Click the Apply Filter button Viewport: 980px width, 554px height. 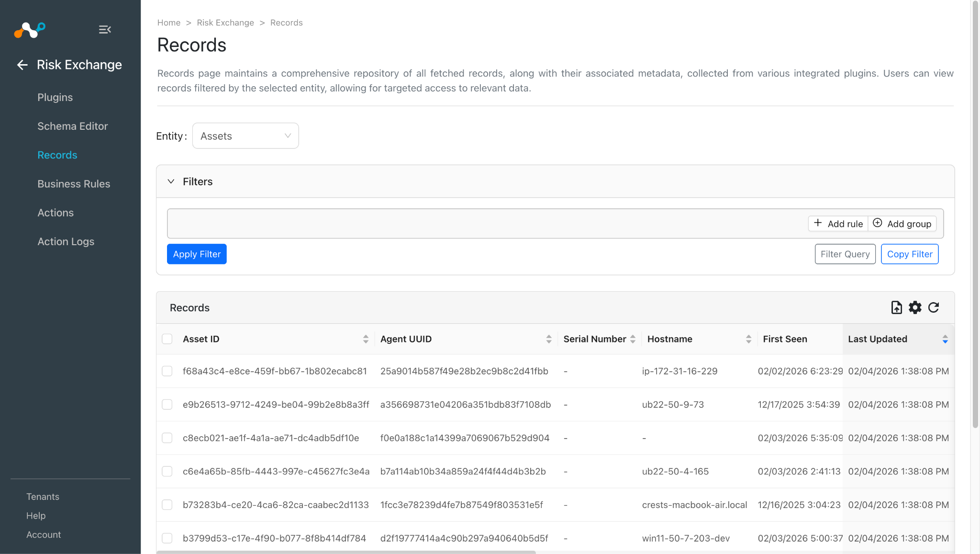pyautogui.click(x=197, y=254)
